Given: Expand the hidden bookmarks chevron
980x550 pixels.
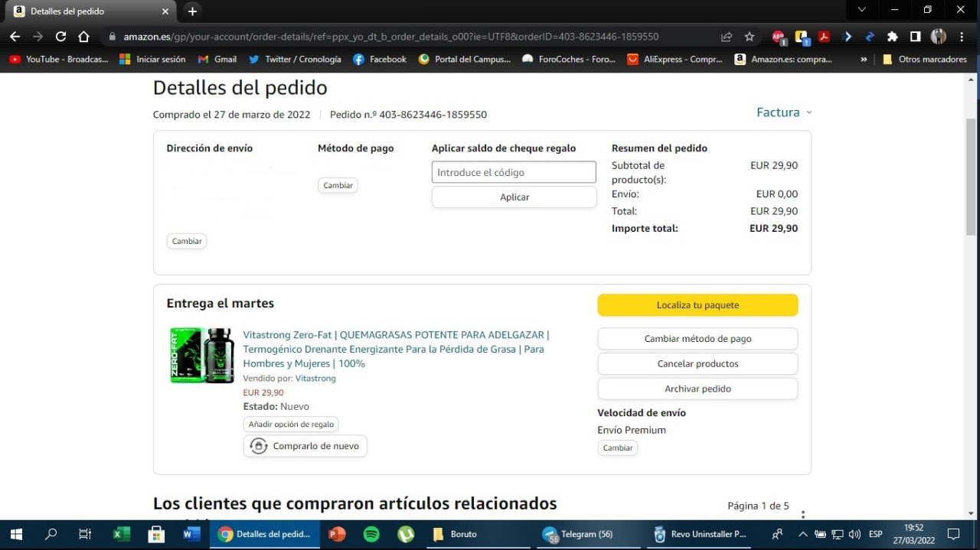Looking at the screenshot, I should (864, 59).
